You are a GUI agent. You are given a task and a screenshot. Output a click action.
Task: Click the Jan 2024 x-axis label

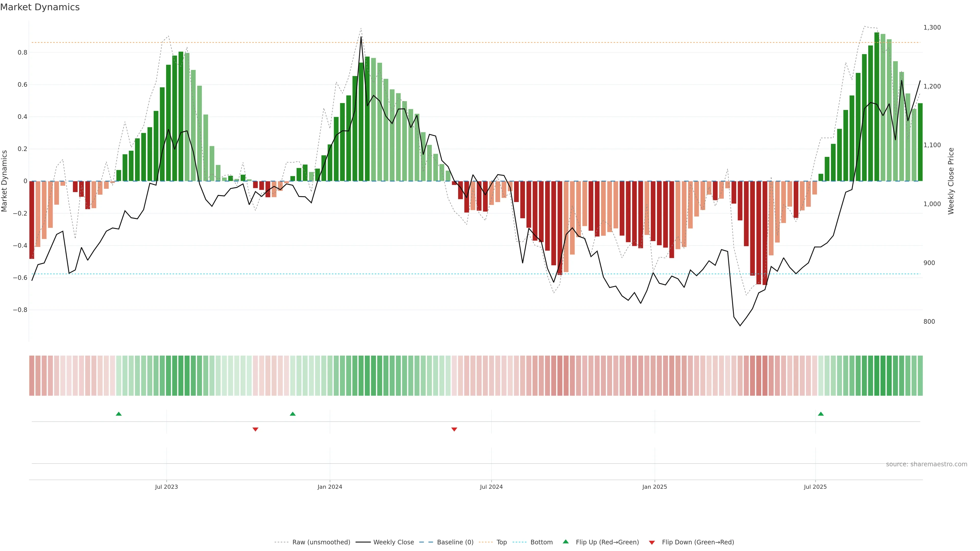tap(330, 487)
